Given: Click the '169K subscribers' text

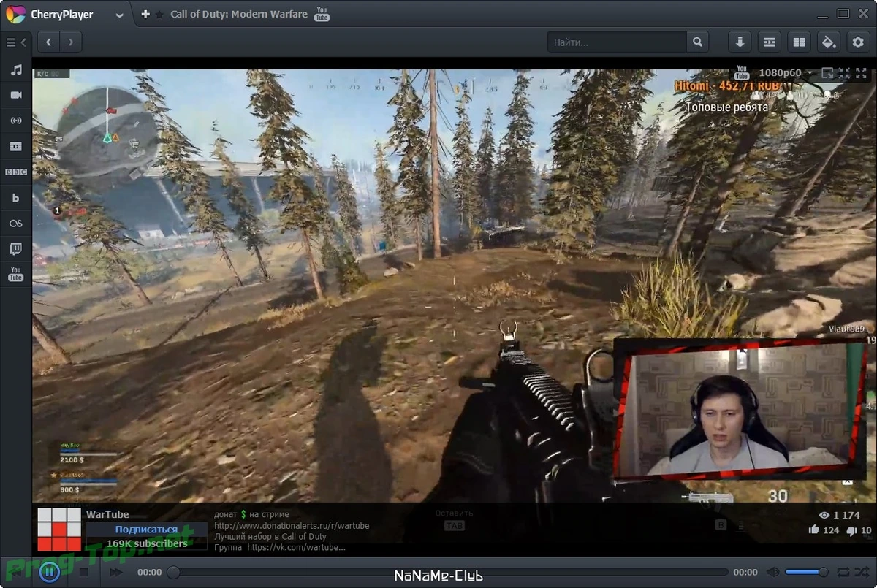Looking at the screenshot, I should tap(146, 543).
